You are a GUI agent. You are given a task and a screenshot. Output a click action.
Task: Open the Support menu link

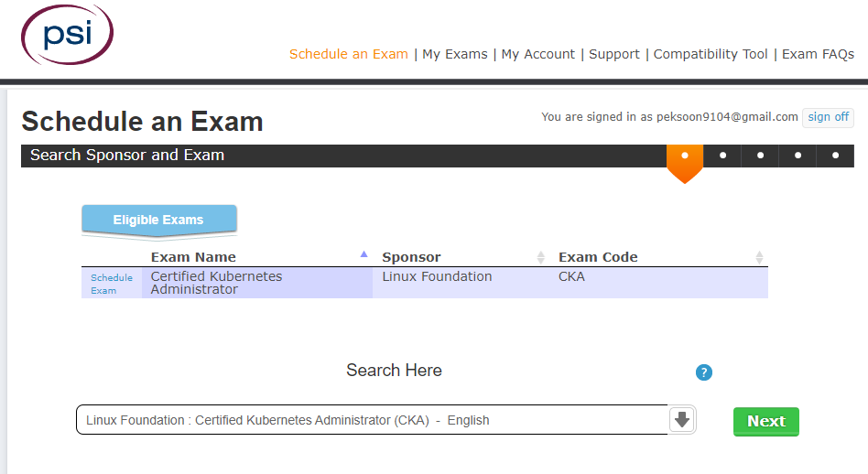613,54
